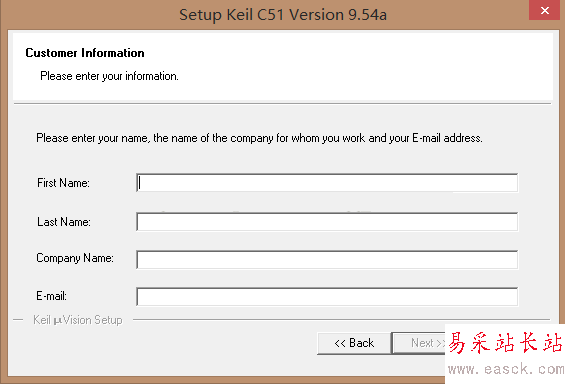Image resolution: width=565 pixels, height=384 pixels.
Task: Click the E-mail: label
Action: click(x=52, y=296)
